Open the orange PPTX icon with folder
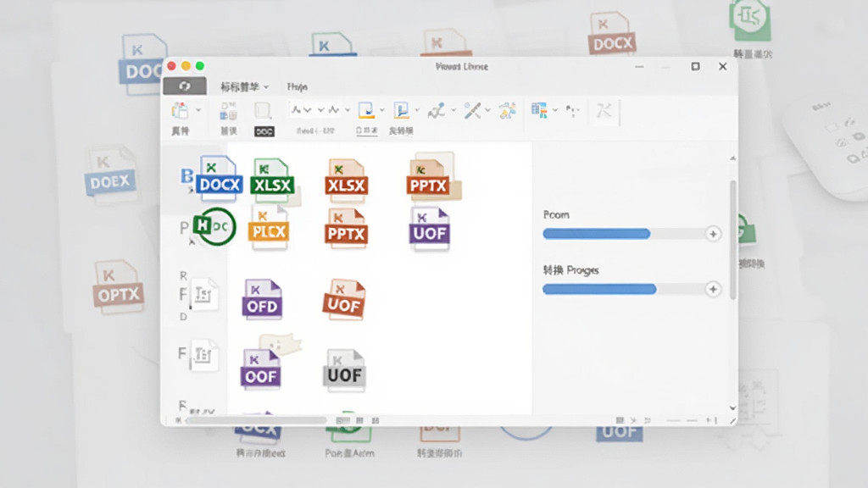The height and width of the screenshot is (488, 868). [x=432, y=176]
